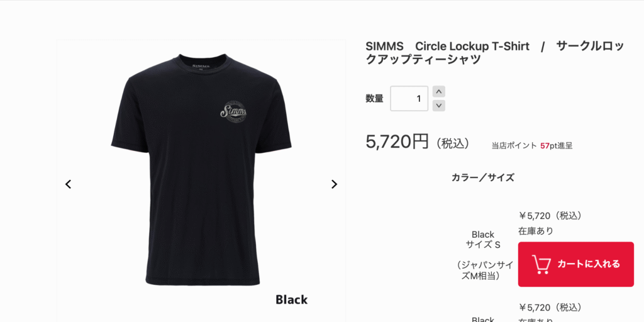Click the Black caption under the shirt image

point(292,300)
